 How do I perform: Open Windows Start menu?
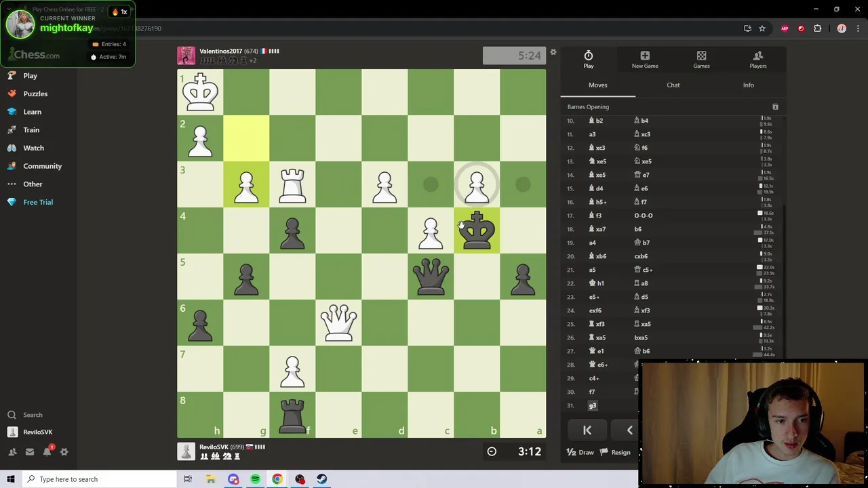click(x=11, y=479)
